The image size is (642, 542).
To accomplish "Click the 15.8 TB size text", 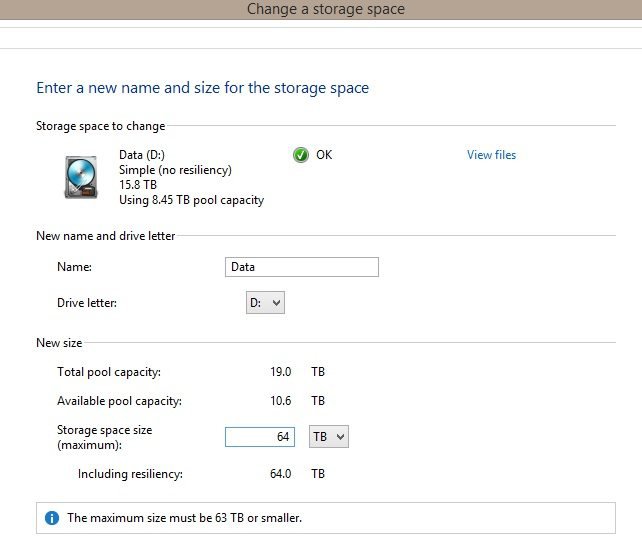I will click(138, 185).
